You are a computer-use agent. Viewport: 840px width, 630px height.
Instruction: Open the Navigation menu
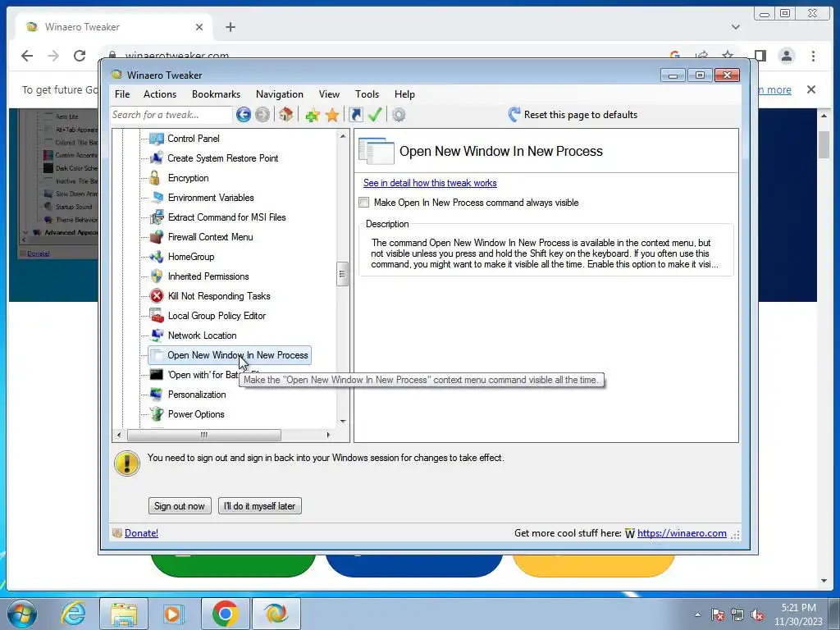click(279, 94)
